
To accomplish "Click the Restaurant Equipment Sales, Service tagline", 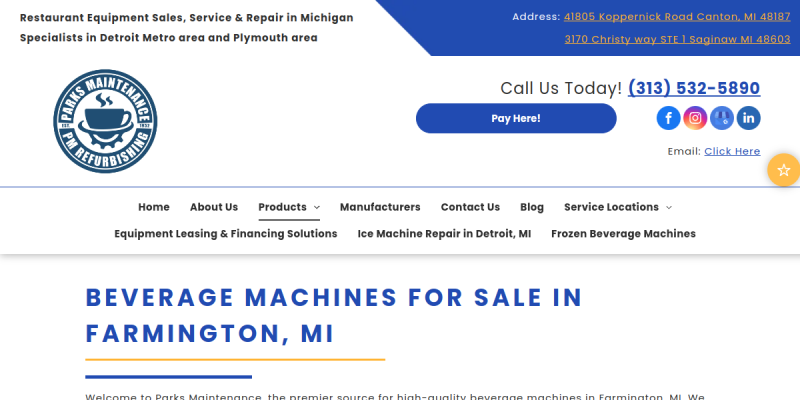I will click(x=187, y=18).
